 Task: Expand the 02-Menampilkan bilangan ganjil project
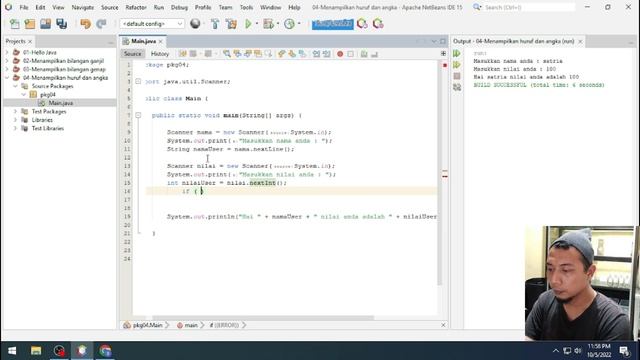7,61
